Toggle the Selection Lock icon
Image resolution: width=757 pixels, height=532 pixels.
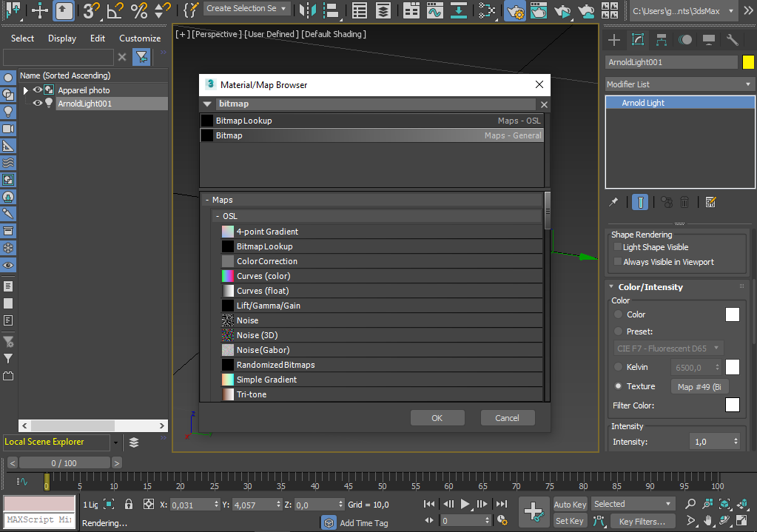[x=129, y=505]
